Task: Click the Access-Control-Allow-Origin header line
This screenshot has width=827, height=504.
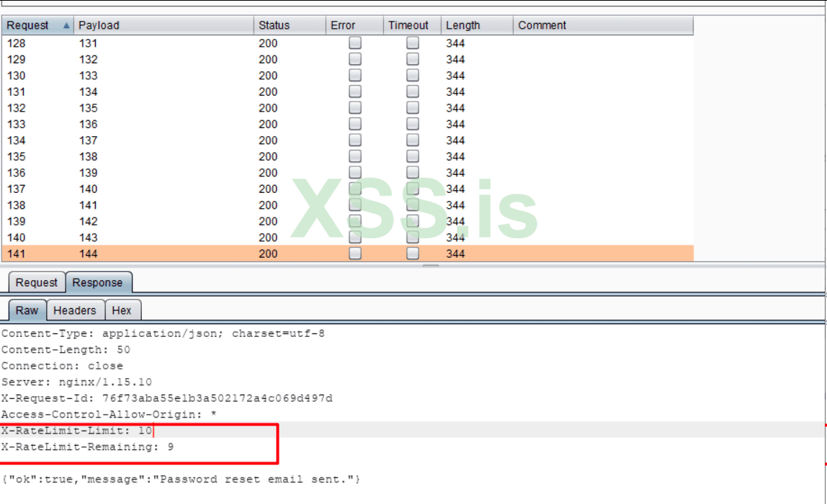Action: 109,415
